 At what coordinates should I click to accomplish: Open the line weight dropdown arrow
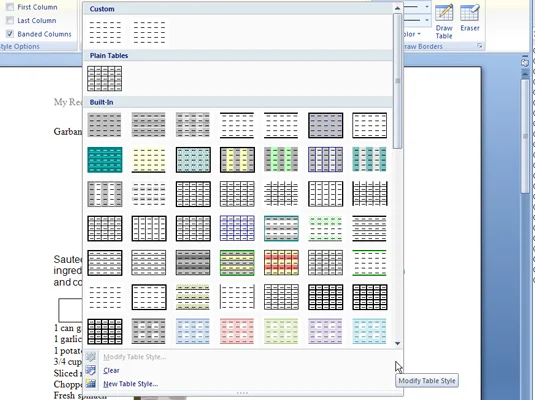click(x=427, y=20)
